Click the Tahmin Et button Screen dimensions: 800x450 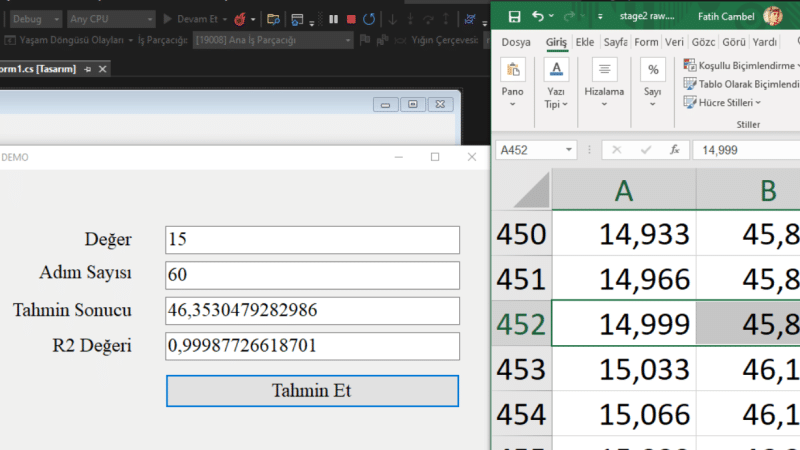point(312,391)
